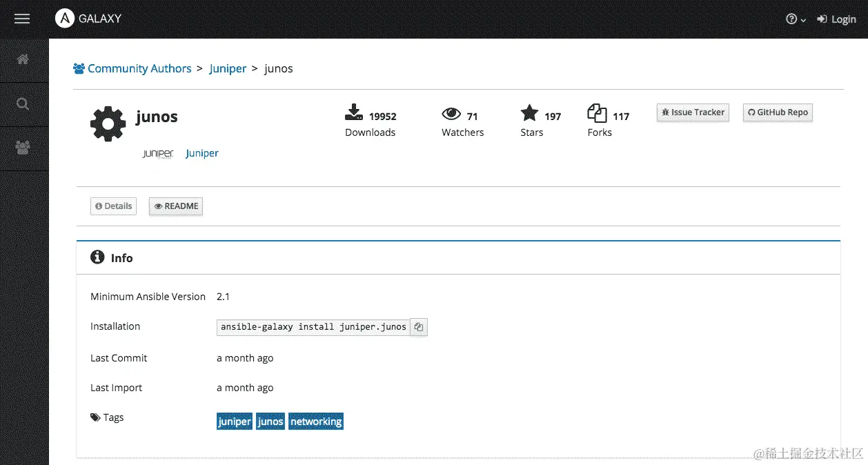Viewport: 868px width, 465px height.
Task: Open the help question-mark dropdown
Action: (x=796, y=19)
